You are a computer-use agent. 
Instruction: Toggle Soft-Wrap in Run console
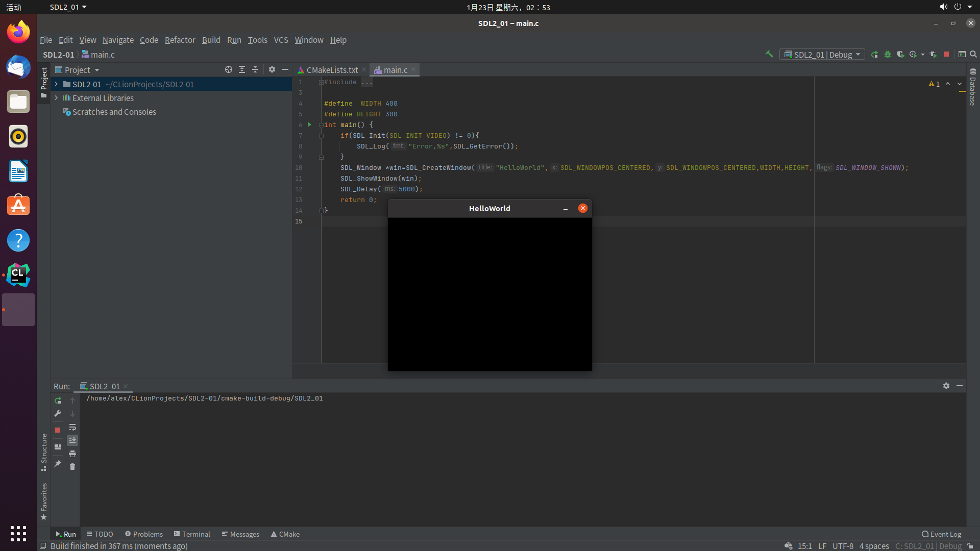click(x=72, y=427)
